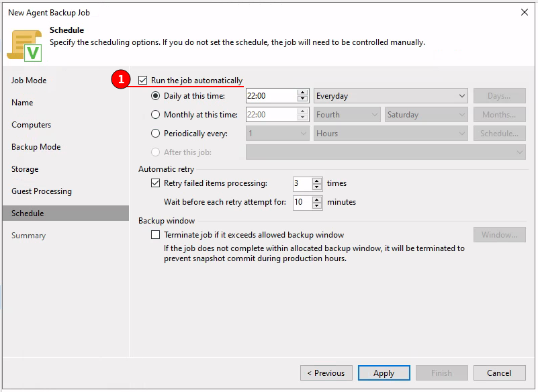Image resolution: width=538 pixels, height=392 pixels.
Task: Decrease the monthly time with down arrow
Action: (302, 117)
